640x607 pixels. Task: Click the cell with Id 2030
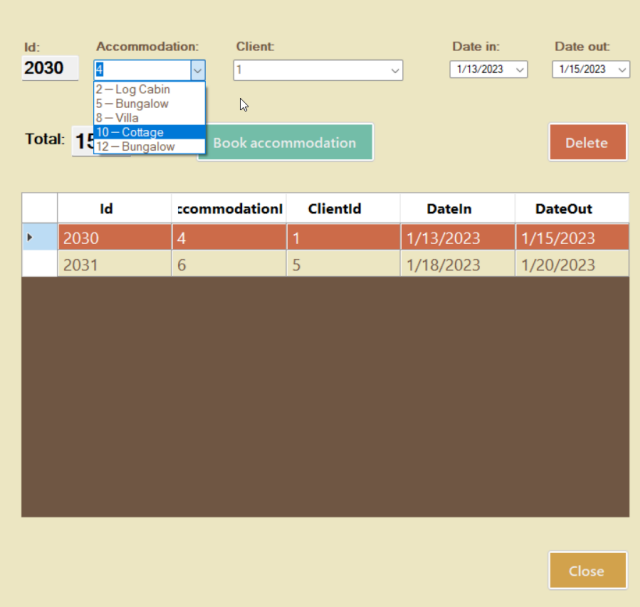[115, 238]
